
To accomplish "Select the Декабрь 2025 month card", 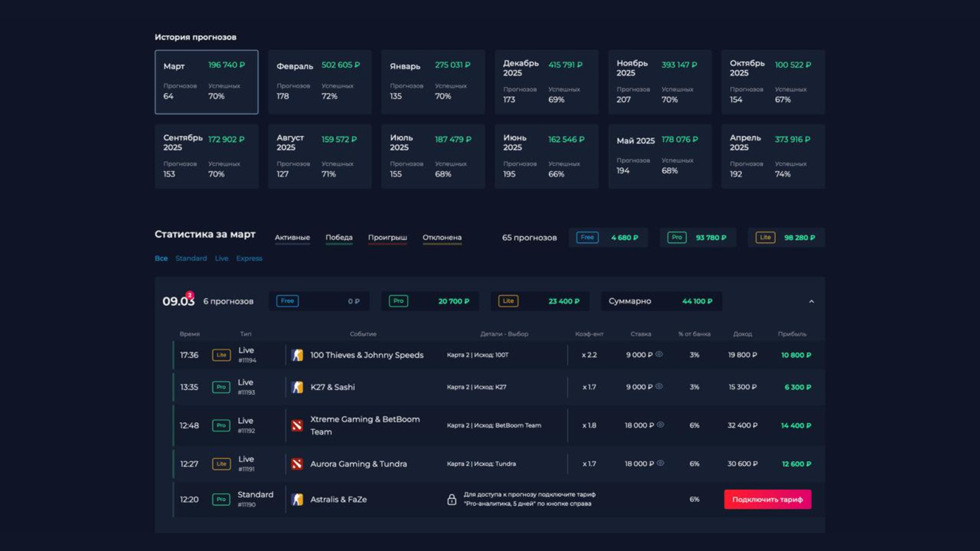I will [546, 82].
